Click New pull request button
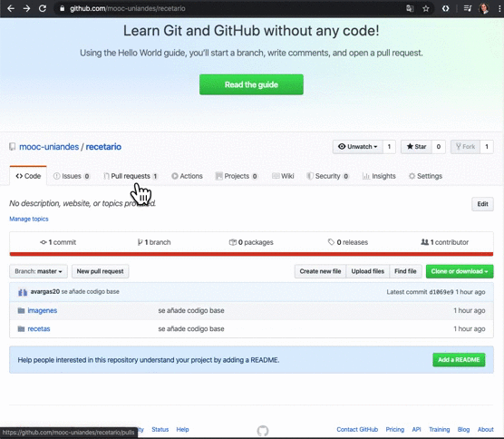 click(100, 271)
